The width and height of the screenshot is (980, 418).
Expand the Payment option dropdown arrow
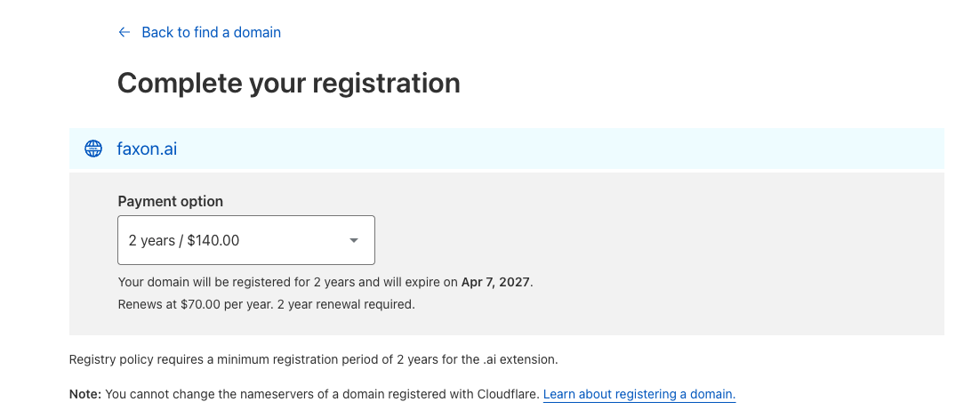click(x=353, y=240)
